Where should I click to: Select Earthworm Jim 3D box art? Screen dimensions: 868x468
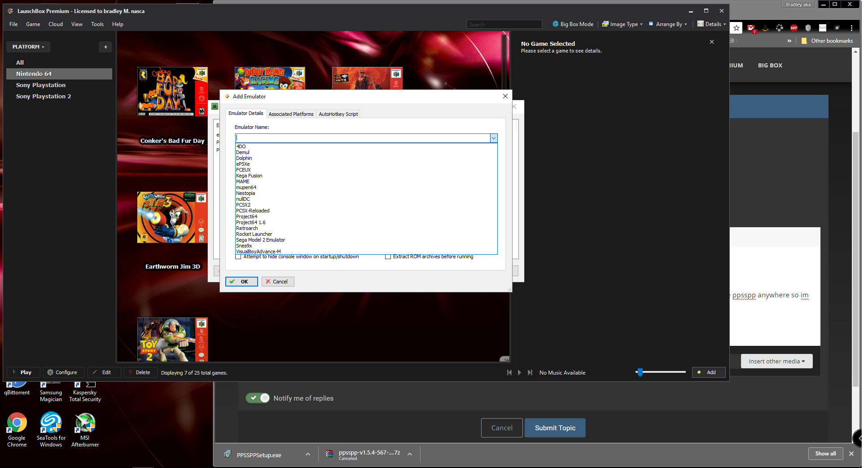tap(172, 217)
